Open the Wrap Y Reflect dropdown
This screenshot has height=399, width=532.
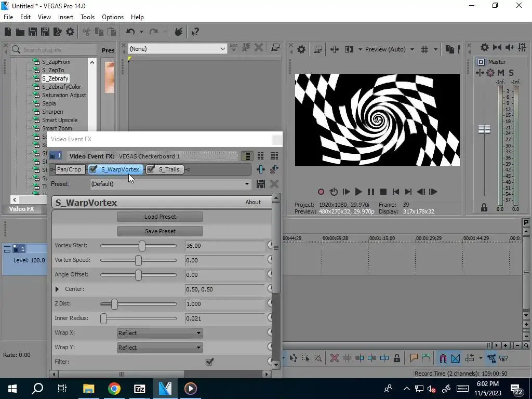(160, 348)
